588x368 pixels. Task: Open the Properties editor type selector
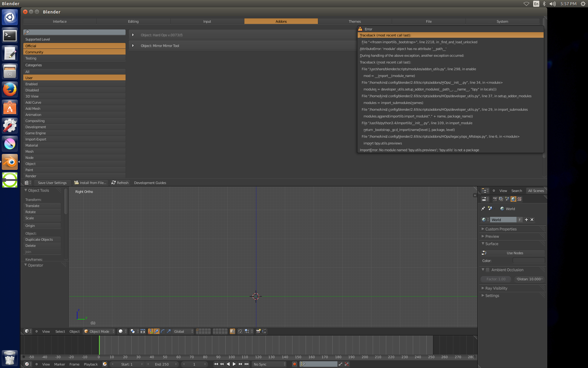click(485, 199)
